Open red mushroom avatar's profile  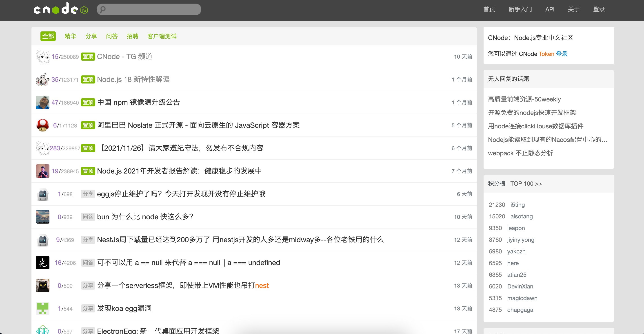coord(42,125)
